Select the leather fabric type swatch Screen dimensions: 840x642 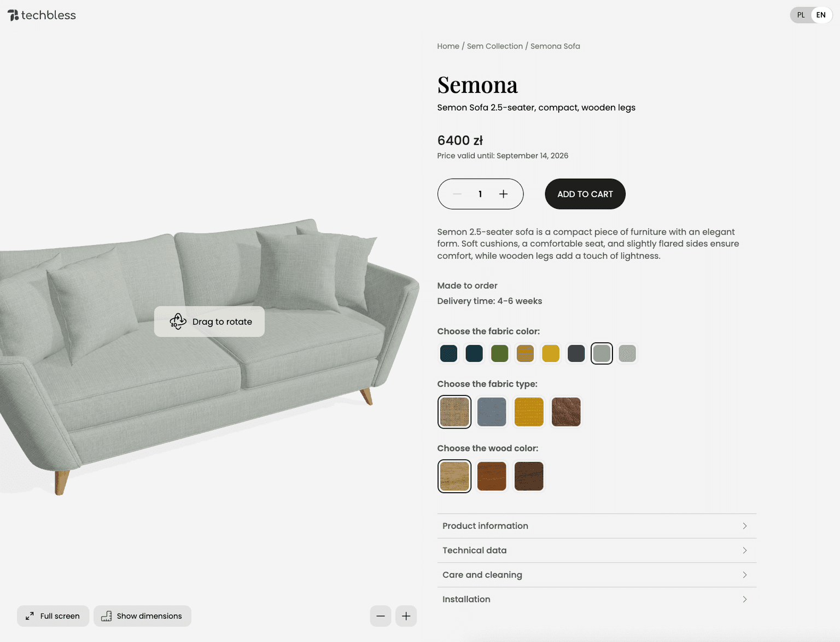566,412
